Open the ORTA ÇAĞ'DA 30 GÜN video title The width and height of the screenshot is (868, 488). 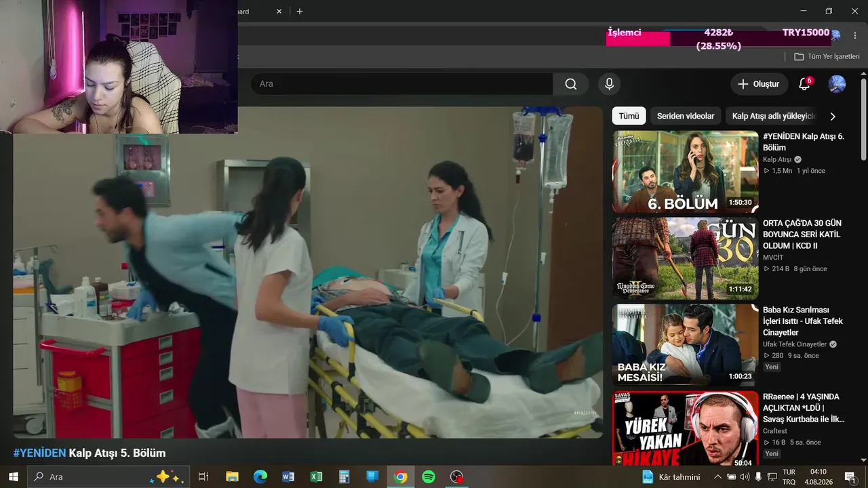tap(802, 234)
